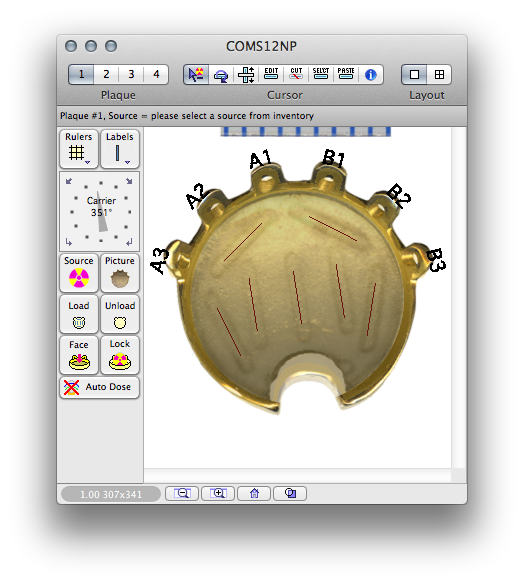Select the arrow source cursor tool
The image size is (524, 583).
click(196, 74)
